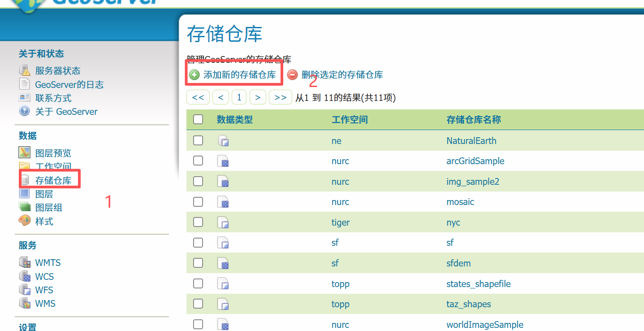Go to next page with > button

(258, 97)
